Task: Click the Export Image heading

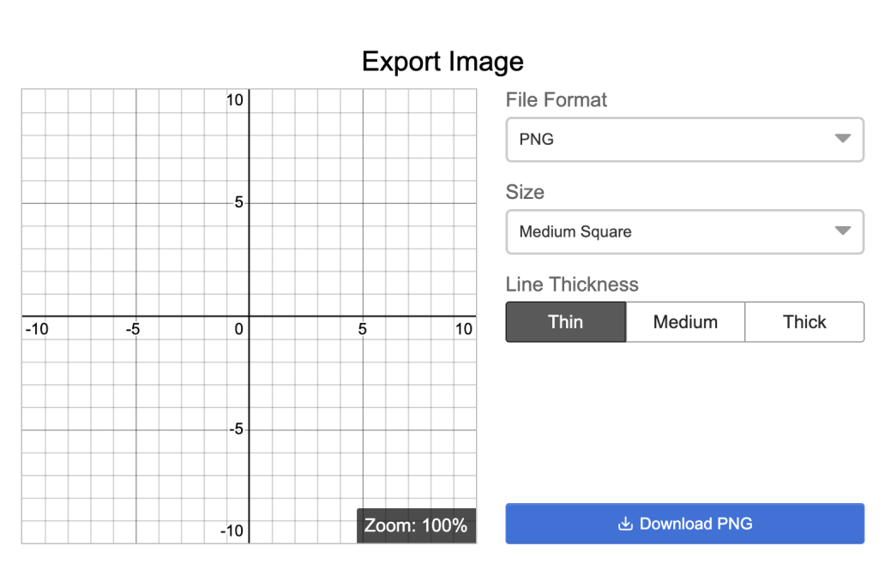Action: click(442, 62)
